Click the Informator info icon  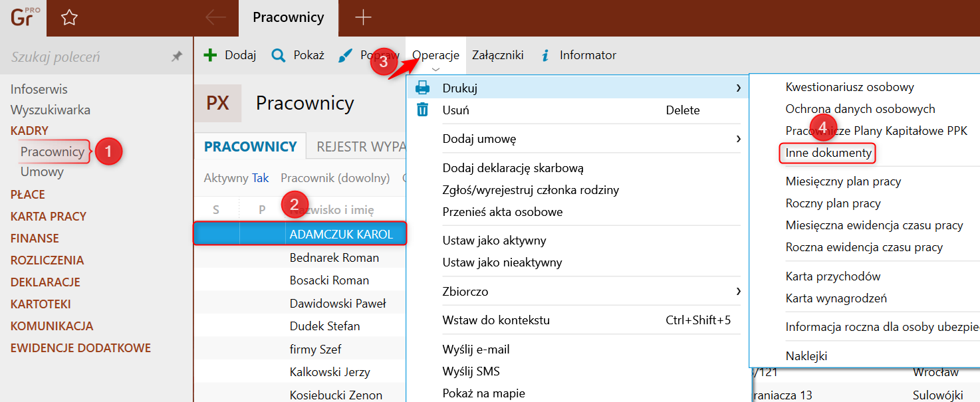coord(545,55)
